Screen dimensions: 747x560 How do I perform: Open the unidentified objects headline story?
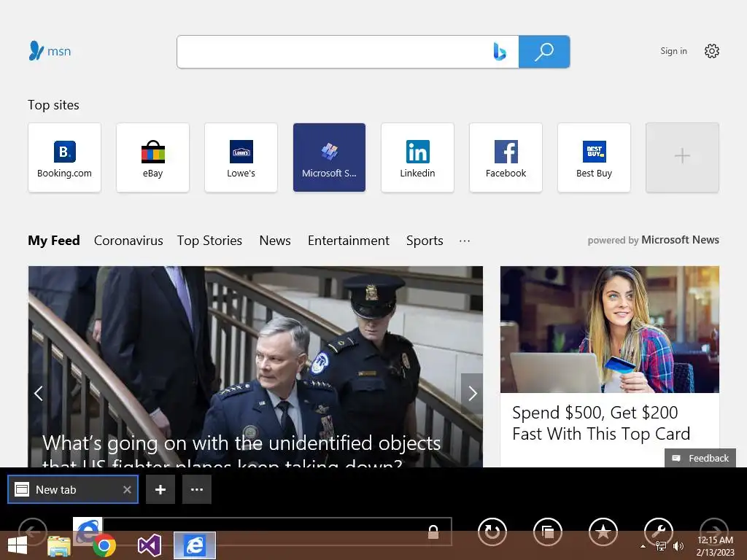point(242,450)
